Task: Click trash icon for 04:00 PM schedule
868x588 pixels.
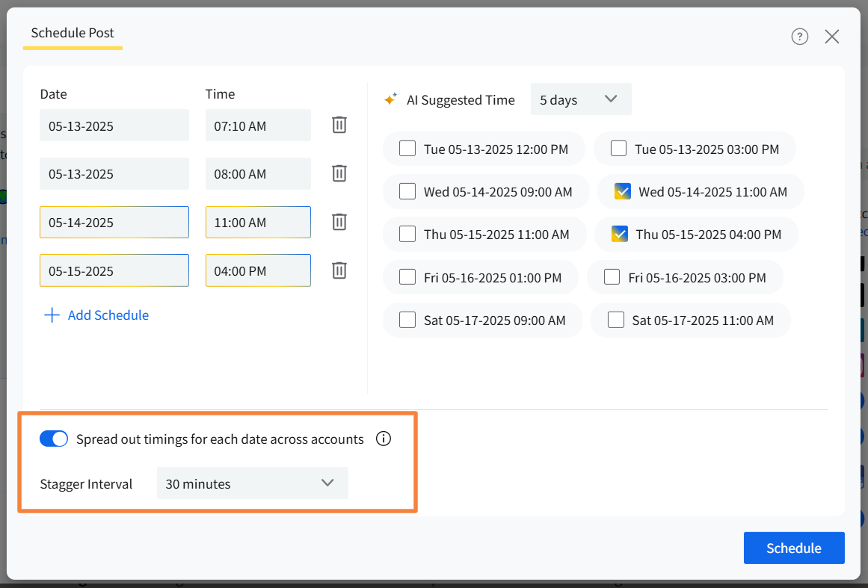Action: tap(339, 270)
